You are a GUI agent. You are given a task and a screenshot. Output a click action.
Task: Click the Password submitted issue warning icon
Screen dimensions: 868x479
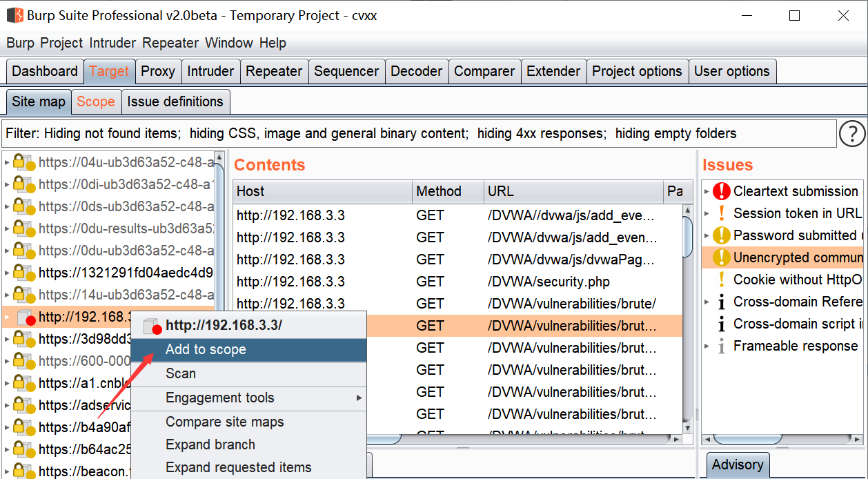(x=722, y=235)
